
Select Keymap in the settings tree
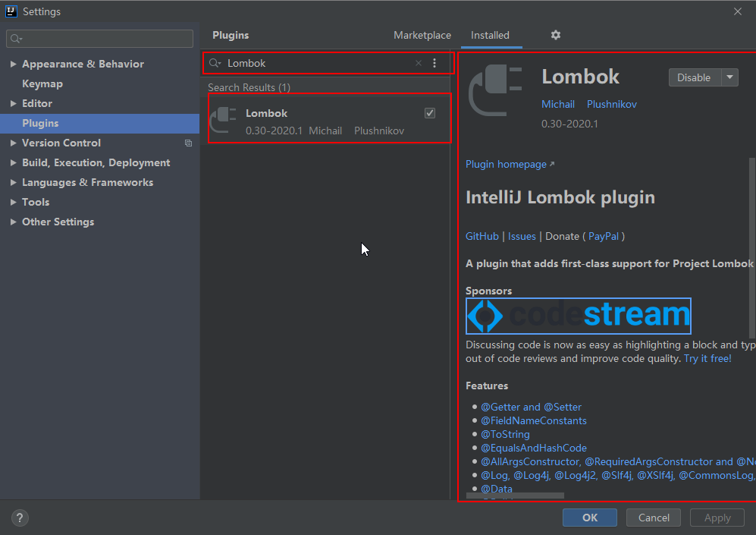pyautogui.click(x=42, y=83)
